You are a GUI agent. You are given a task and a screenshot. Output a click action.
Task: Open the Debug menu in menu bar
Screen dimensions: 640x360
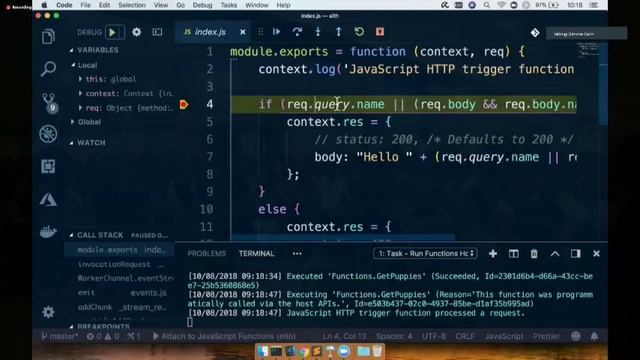pos(202,5)
